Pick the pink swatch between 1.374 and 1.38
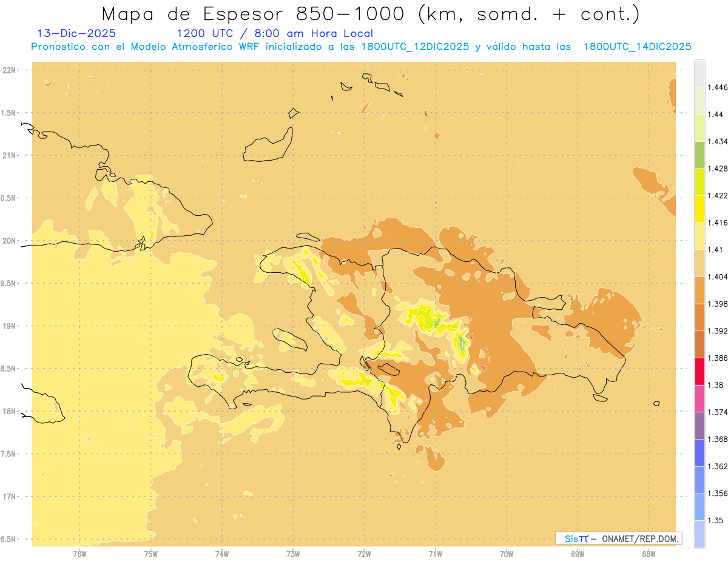Viewport: 728px width, 562px height. click(699, 398)
